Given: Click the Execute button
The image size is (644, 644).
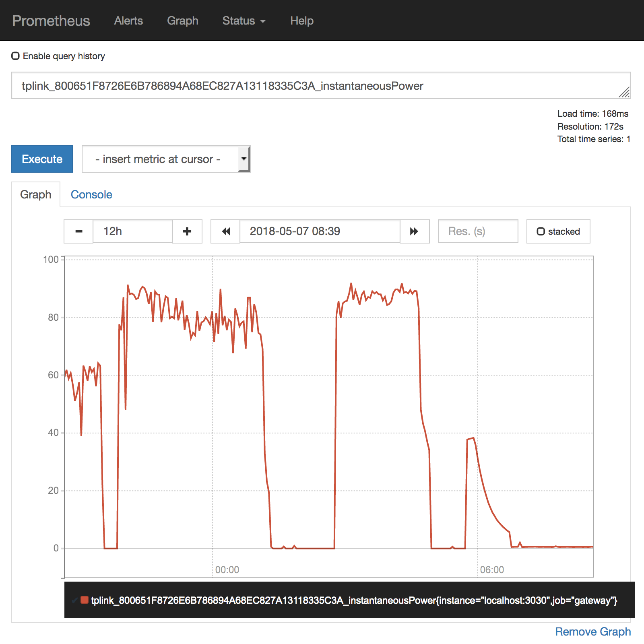Looking at the screenshot, I should tap(42, 159).
